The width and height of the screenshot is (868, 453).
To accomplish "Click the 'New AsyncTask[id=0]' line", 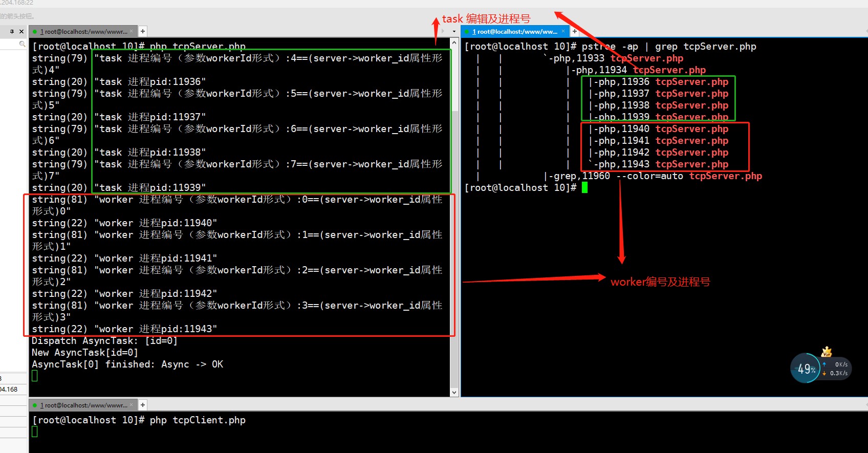I will point(85,352).
